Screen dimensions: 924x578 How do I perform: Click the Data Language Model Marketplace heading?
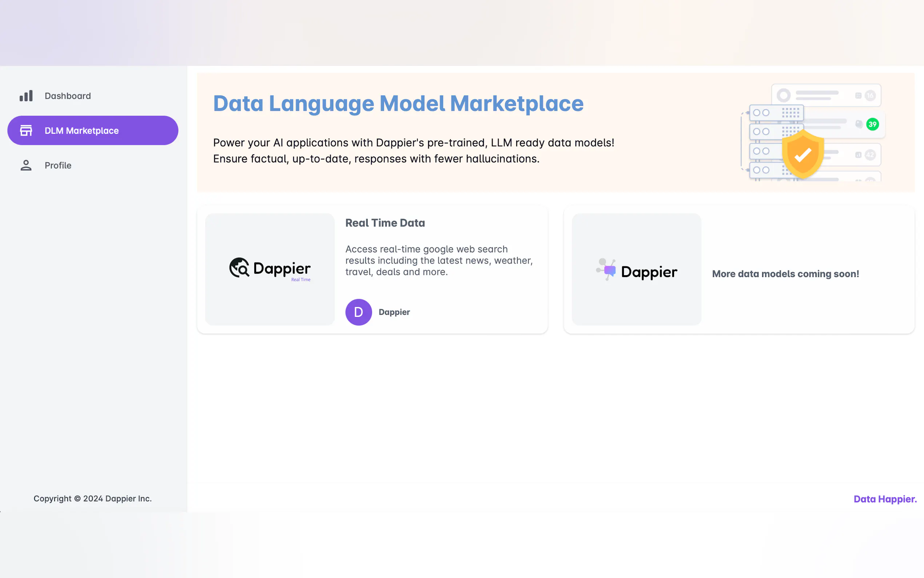(x=398, y=103)
